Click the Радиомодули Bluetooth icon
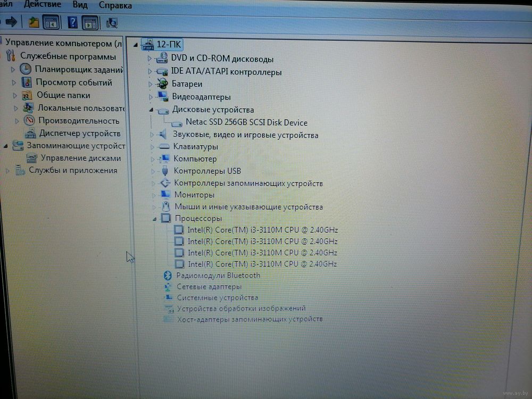Viewport: 532px width, 399px height. tap(168, 275)
